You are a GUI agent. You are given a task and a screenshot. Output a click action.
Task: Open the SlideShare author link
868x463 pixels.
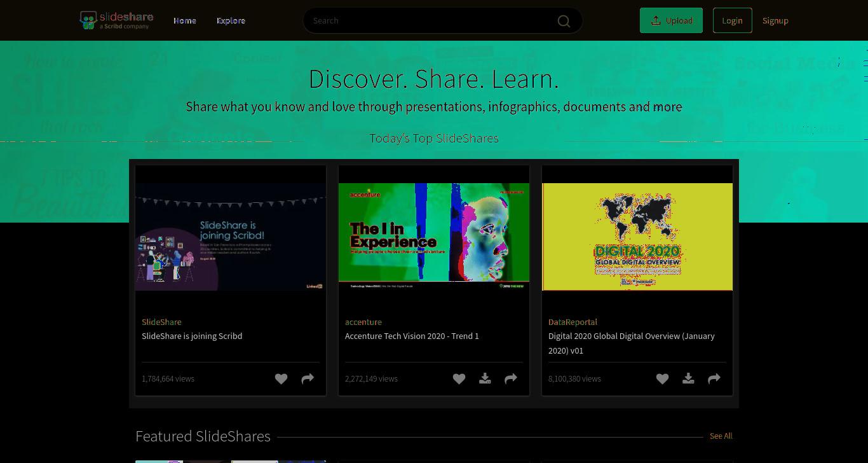pos(161,322)
